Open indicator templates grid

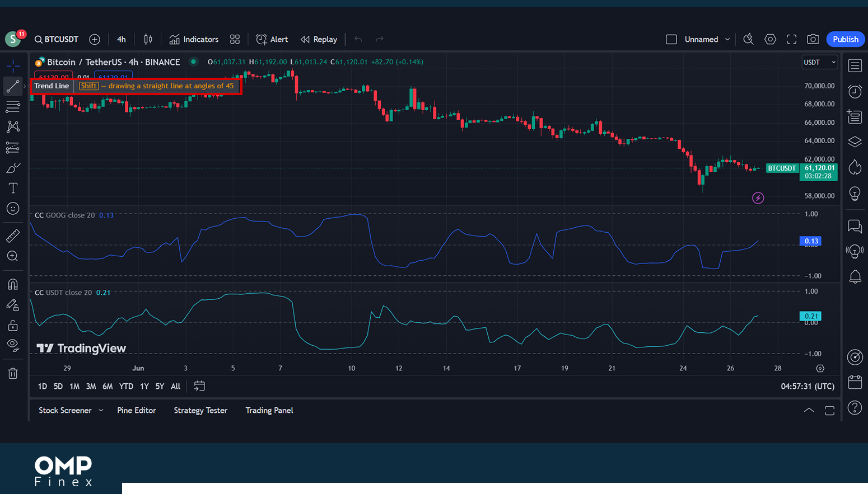pos(235,39)
